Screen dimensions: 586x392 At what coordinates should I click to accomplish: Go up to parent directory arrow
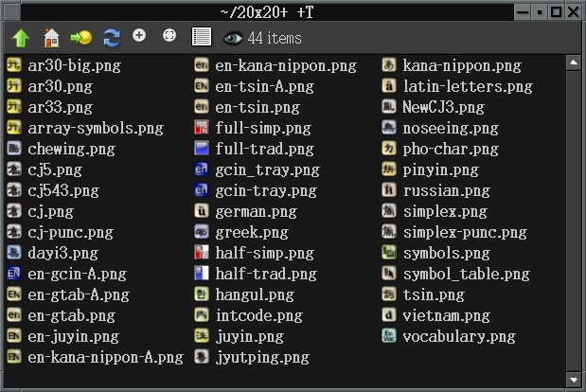tap(21, 38)
